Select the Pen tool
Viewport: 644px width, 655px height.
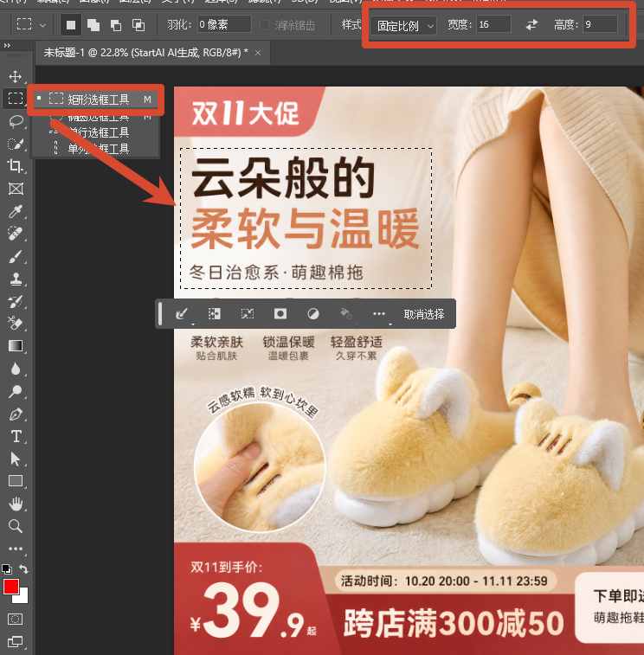pos(16,414)
